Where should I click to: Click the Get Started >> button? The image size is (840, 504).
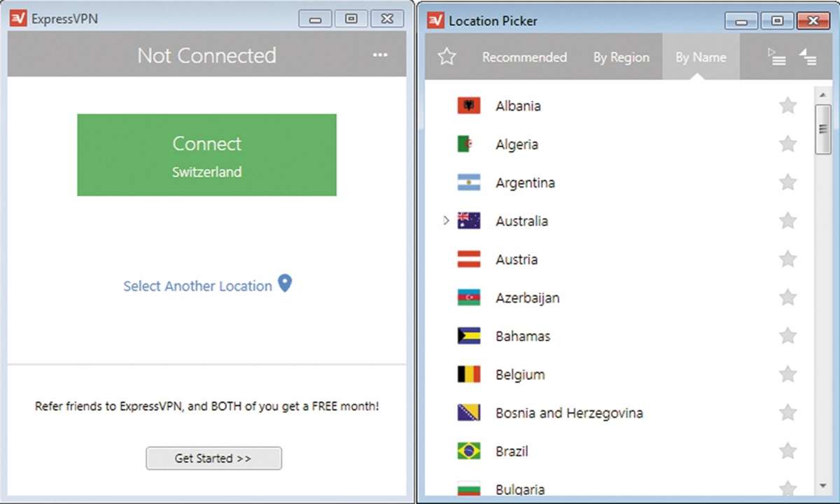point(213,458)
